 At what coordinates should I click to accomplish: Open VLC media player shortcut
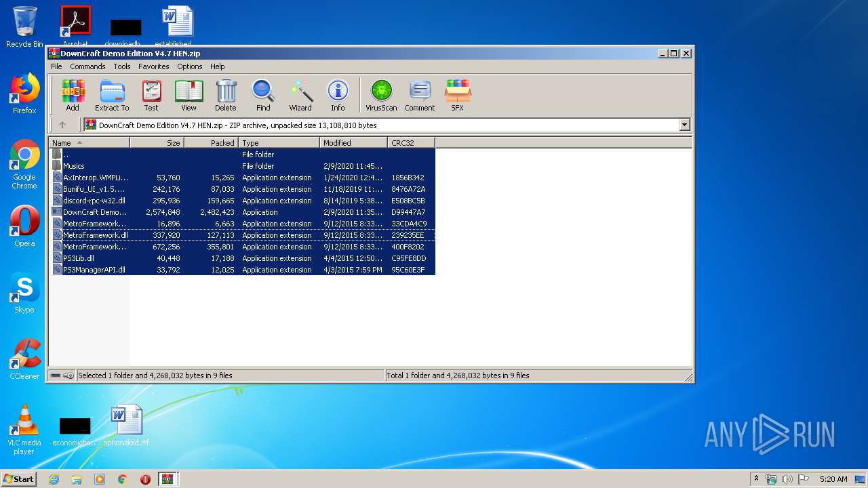[24, 430]
